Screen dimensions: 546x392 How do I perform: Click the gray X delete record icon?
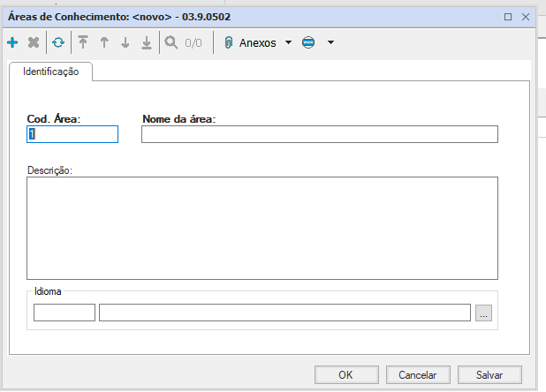point(34,42)
